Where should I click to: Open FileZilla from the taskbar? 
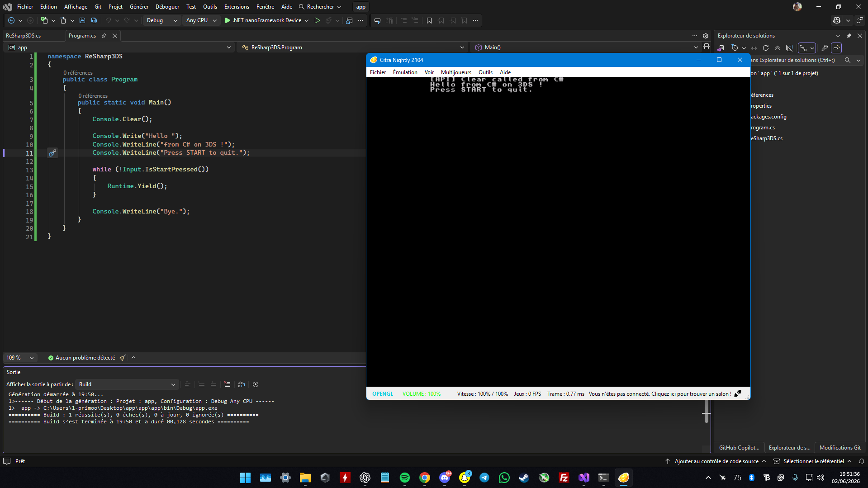(x=564, y=478)
